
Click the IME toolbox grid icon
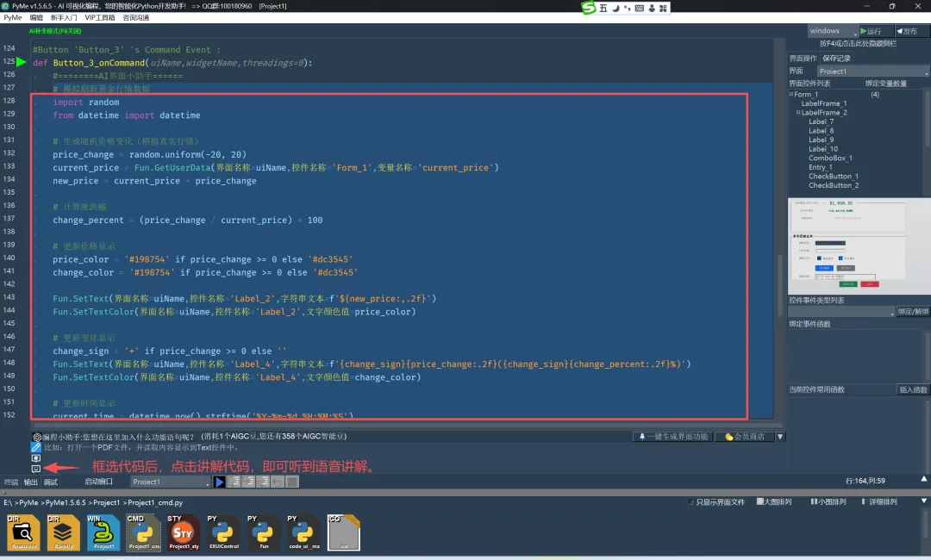pos(663,8)
